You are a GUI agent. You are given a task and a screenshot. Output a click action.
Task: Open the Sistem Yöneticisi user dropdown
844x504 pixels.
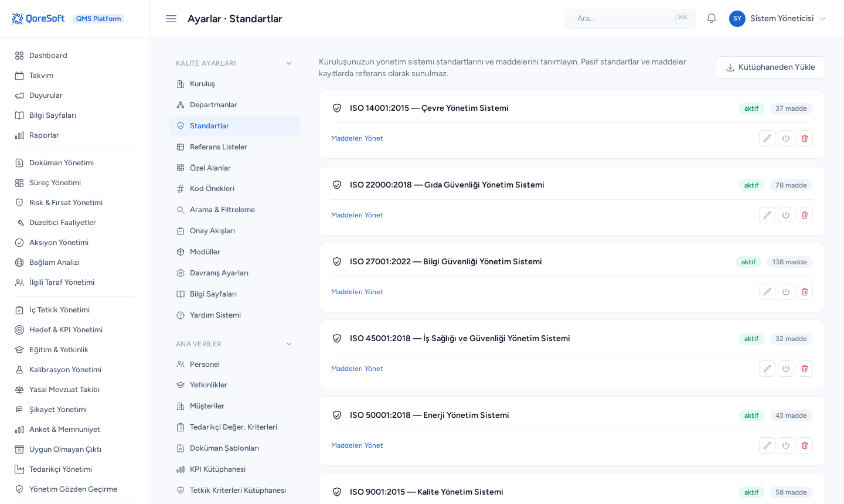(778, 19)
